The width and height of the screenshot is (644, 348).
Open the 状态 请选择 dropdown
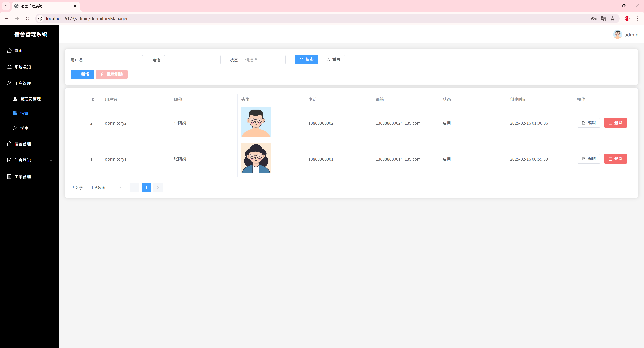(263, 60)
